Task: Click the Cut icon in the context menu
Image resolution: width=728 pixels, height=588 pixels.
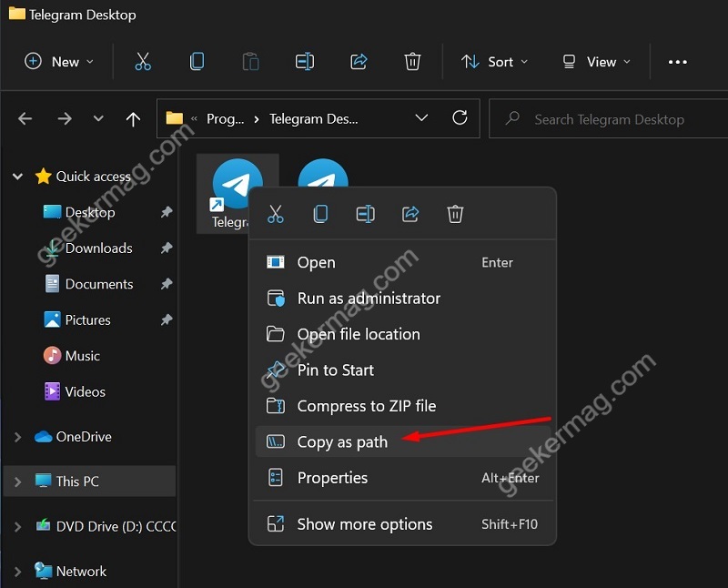Action: 276,214
